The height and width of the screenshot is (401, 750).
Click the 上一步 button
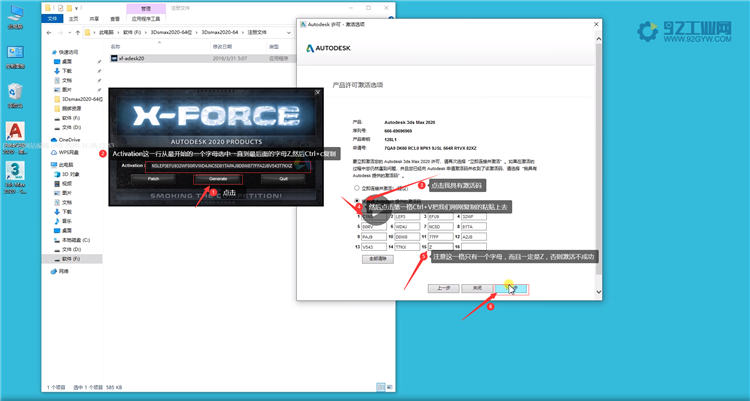point(443,288)
